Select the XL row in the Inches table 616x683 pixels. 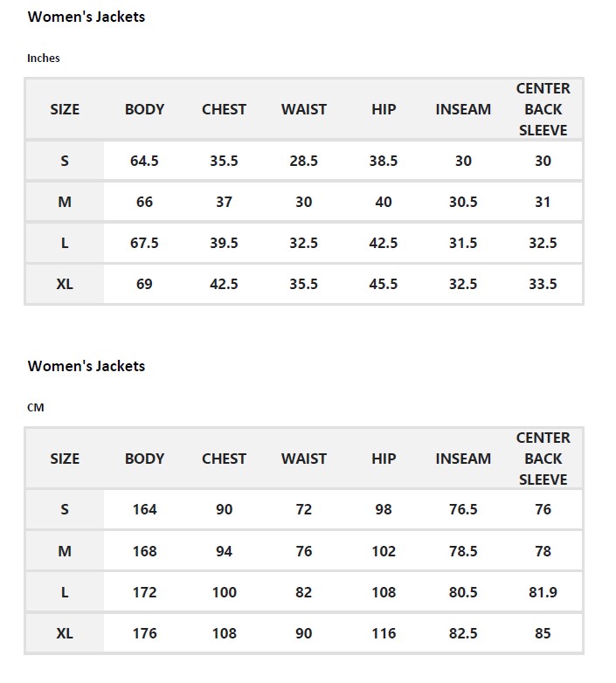tap(304, 284)
